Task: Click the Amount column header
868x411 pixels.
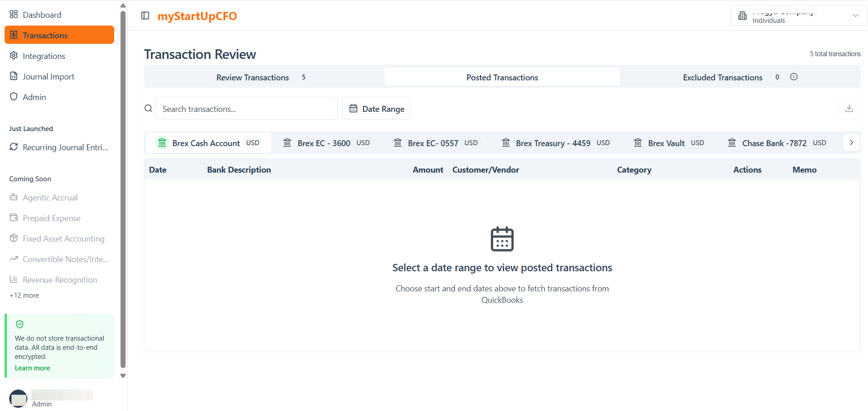Action: 428,169
